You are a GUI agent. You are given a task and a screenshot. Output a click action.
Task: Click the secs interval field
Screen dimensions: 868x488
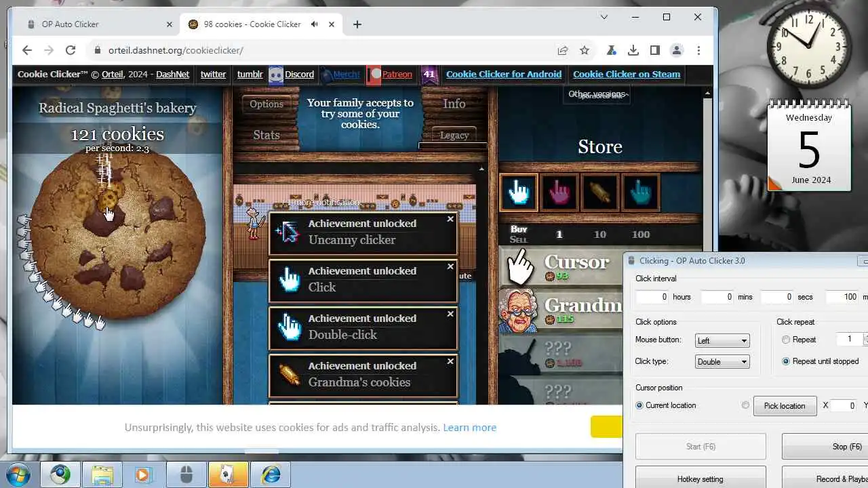(x=777, y=297)
